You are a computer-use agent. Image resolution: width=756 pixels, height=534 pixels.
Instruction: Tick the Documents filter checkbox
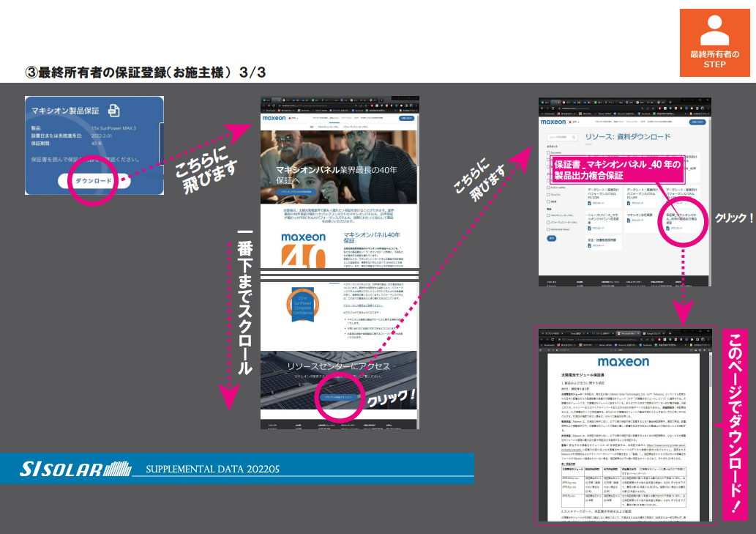click(x=548, y=153)
